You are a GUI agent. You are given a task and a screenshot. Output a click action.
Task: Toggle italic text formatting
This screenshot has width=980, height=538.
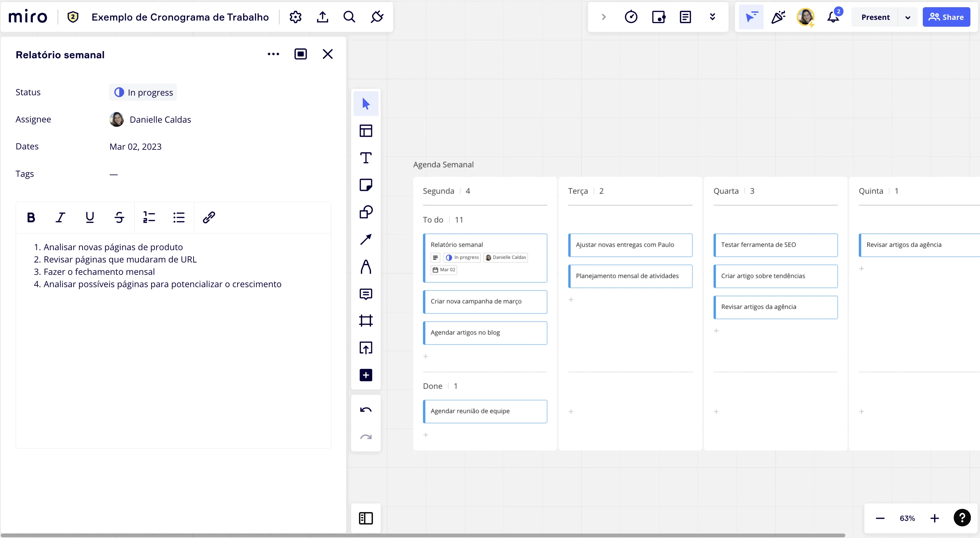click(60, 218)
